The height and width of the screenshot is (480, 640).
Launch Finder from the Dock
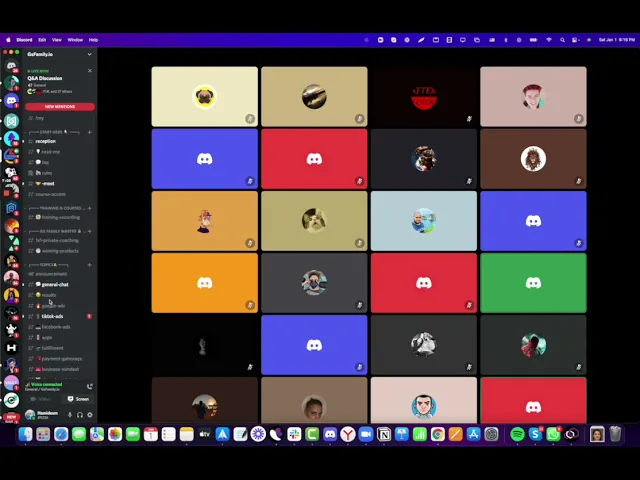coord(25,434)
